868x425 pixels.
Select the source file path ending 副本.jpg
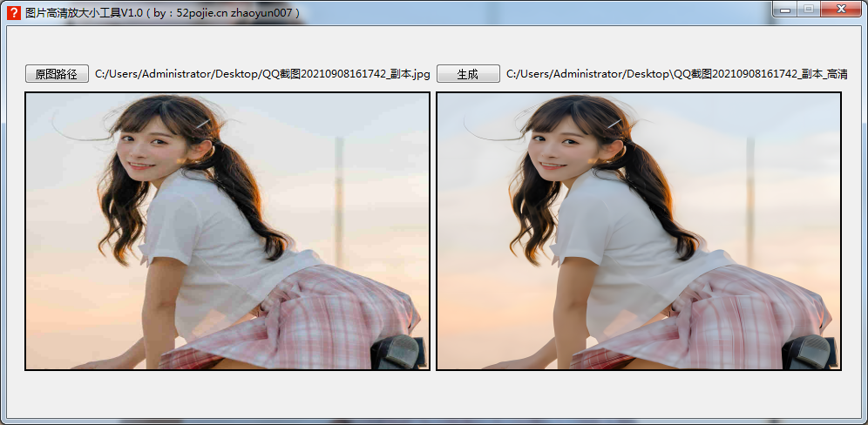tap(262, 74)
